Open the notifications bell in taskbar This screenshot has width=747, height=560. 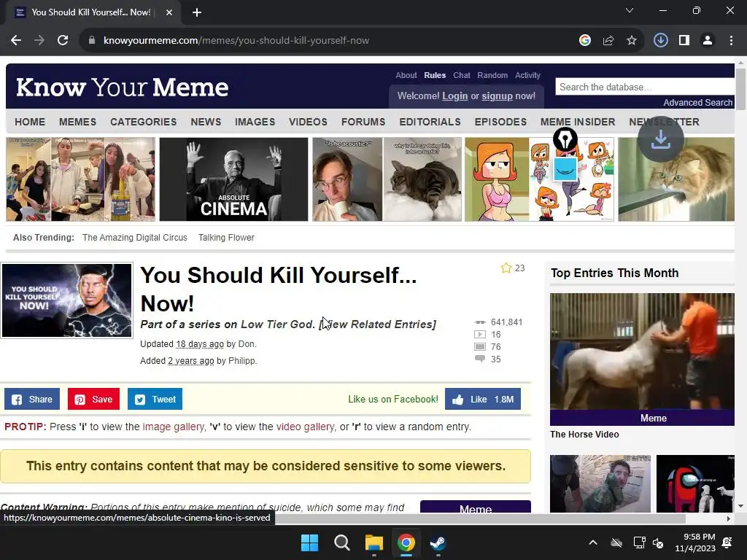point(727,542)
